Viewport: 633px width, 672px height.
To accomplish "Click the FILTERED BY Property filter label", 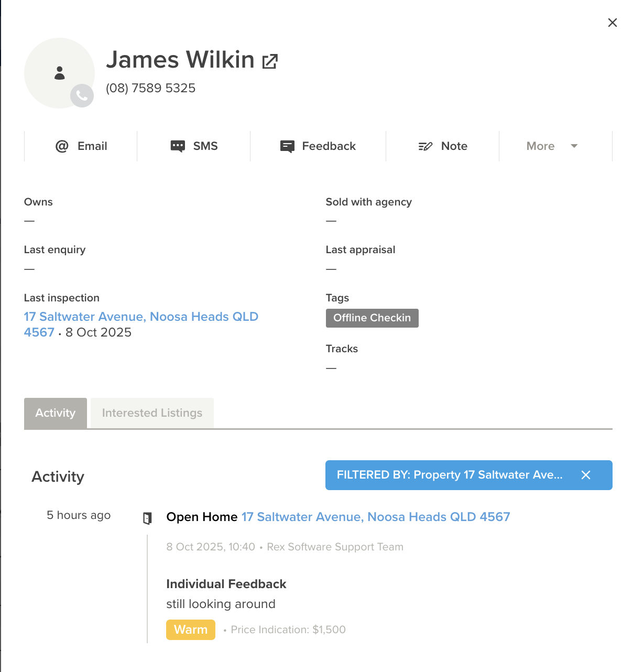I will pyautogui.click(x=449, y=475).
